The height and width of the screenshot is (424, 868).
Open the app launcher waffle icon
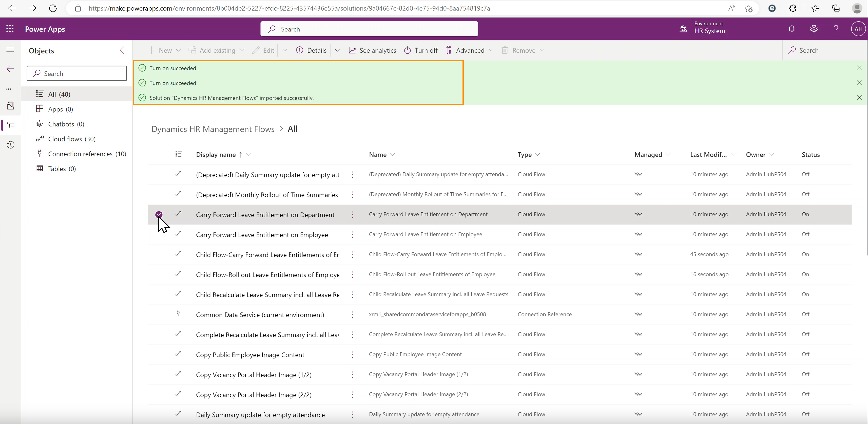click(x=10, y=29)
